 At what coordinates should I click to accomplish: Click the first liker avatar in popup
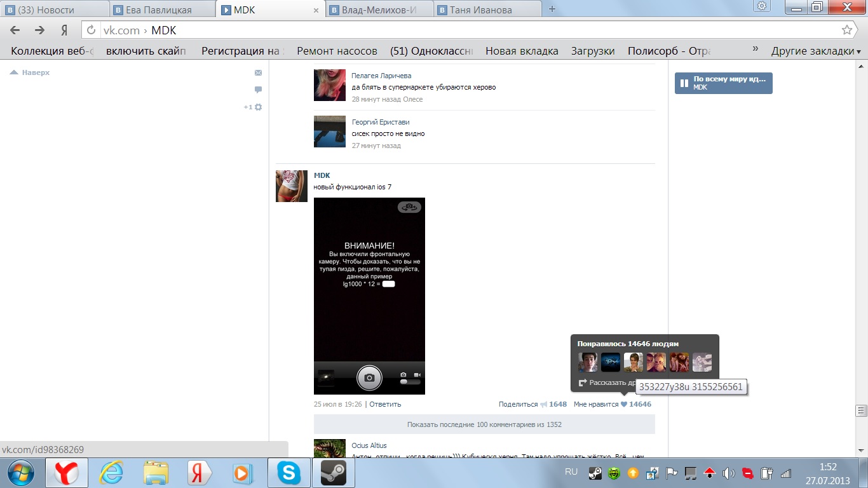[x=588, y=362]
